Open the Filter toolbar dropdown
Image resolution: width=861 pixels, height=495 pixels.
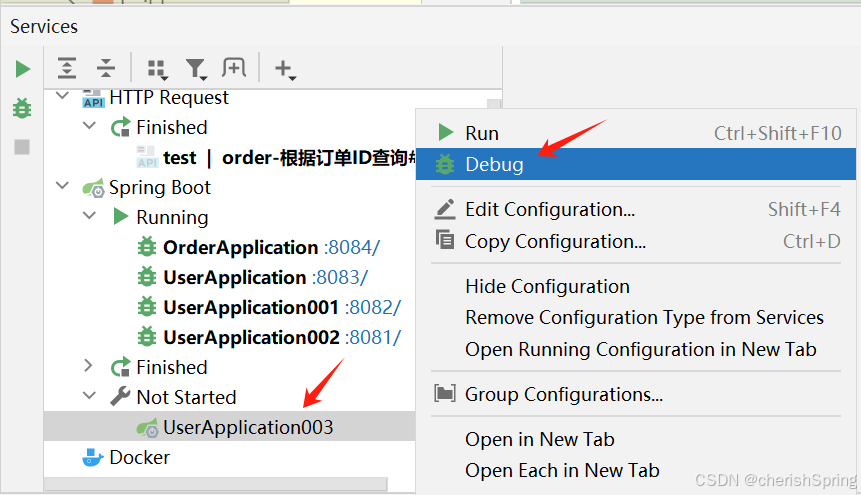[195, 69]
